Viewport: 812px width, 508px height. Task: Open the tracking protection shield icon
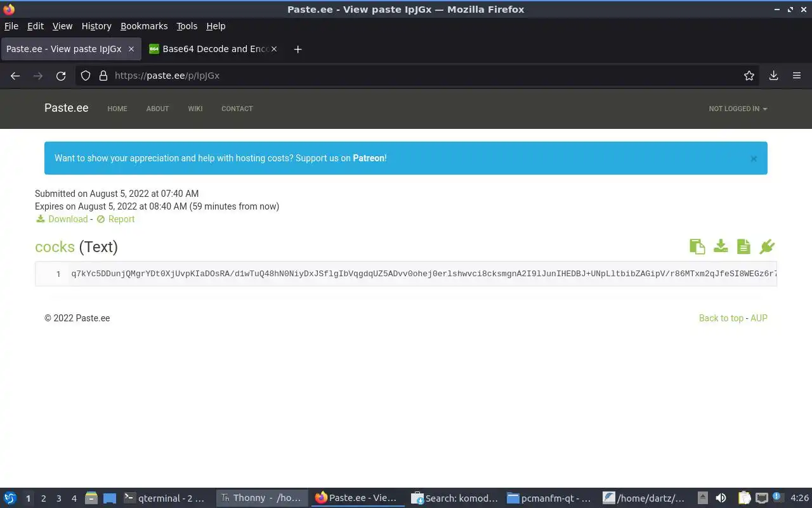click(86, 76)
